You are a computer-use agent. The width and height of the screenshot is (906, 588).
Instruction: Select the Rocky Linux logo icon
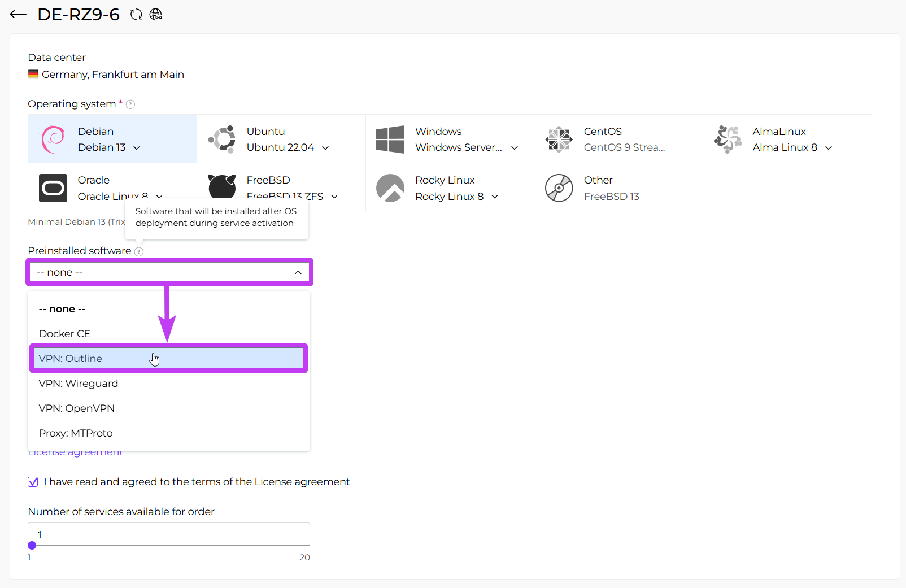[x=390, y=188]
